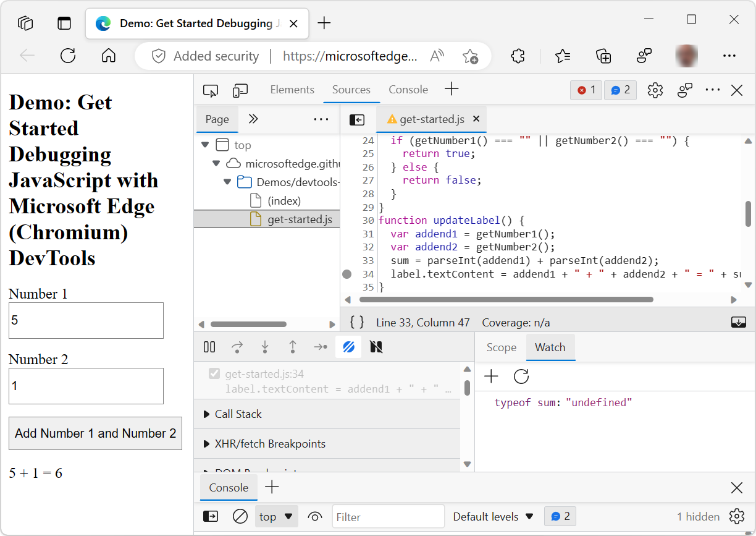Step out of current function
This screenshot has width=756, height=536.
point(293,347)
